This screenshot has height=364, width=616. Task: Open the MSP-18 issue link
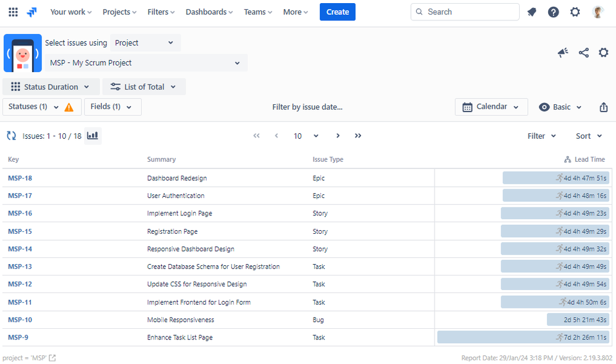click(20, 178)
